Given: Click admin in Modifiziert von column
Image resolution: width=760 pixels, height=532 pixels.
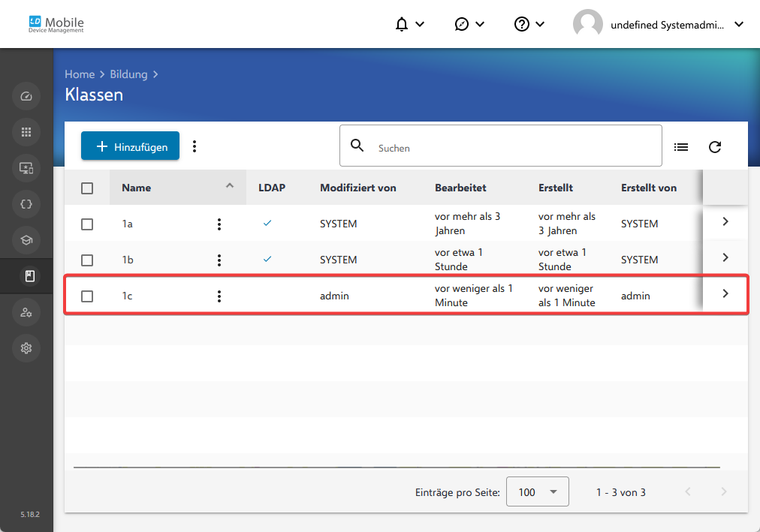Looking at the screenshot, I should (334, 296).
